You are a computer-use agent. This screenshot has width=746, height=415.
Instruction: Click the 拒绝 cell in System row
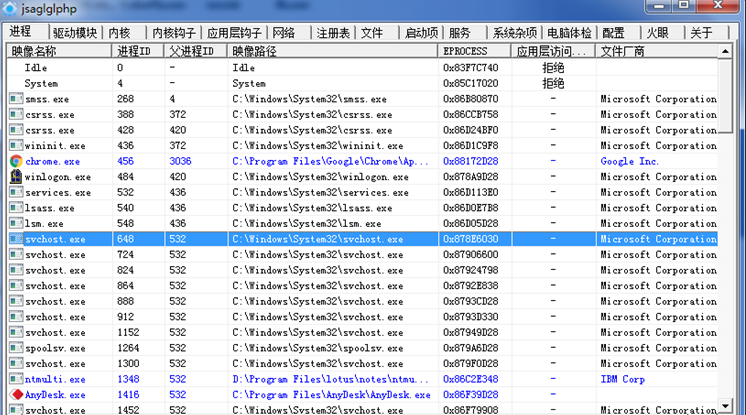click(553, 83)
